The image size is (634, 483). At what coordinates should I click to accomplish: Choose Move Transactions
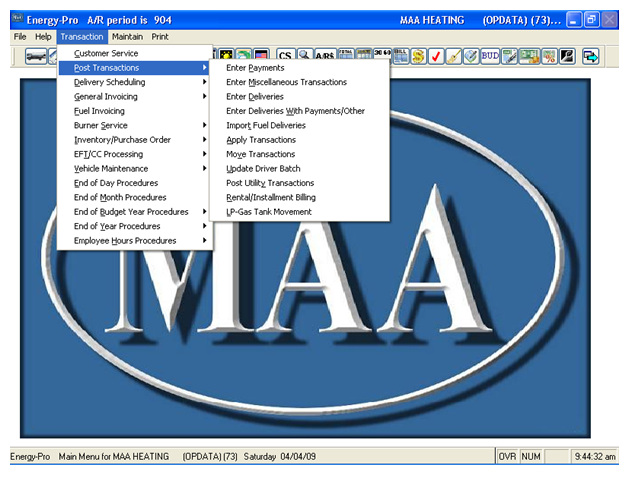coord(300,154)
